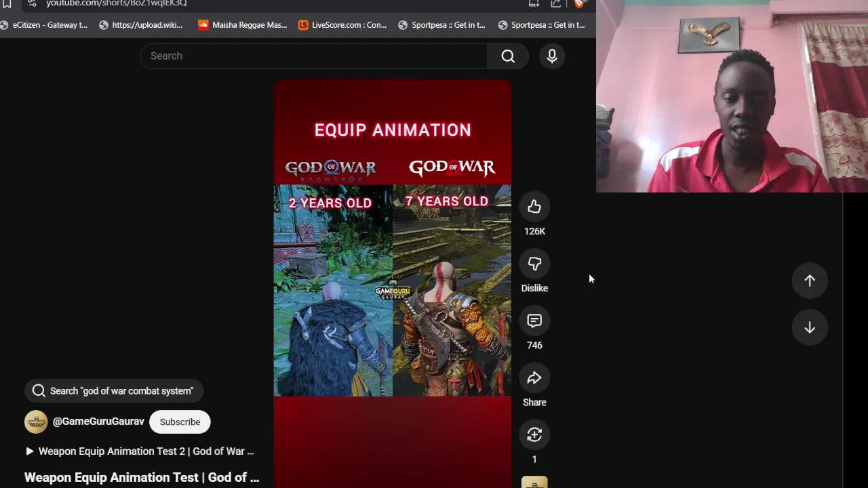Click the Dislike label text
Screen dimensions: 868x488
coord(534,288)
